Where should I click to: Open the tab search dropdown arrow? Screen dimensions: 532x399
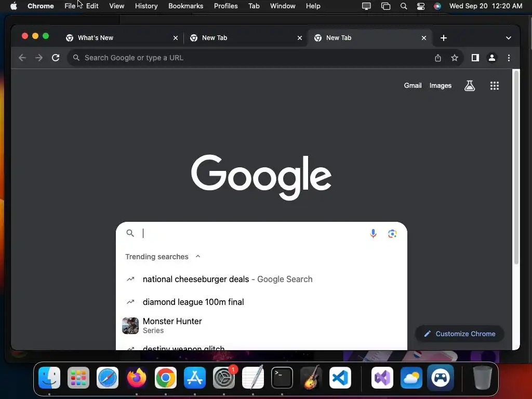(x=508, y=38)
